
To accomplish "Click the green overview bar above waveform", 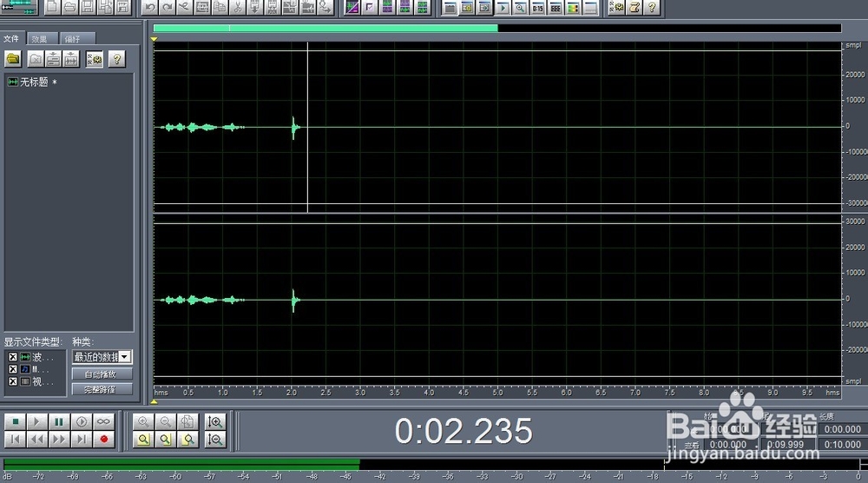I will (x=325, y=29).
